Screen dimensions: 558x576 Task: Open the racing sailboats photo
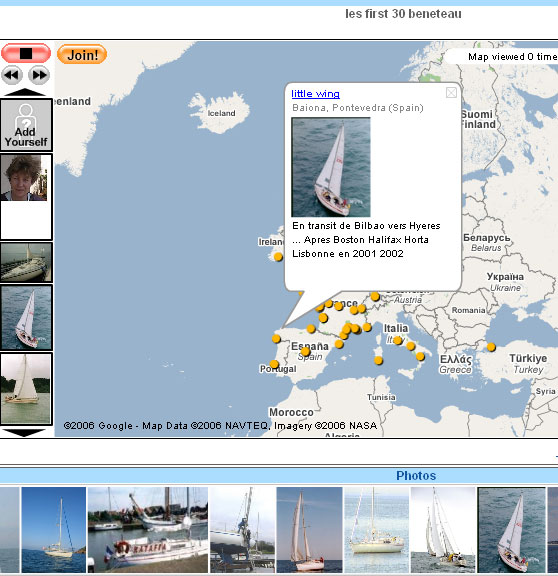coord(443,530)
